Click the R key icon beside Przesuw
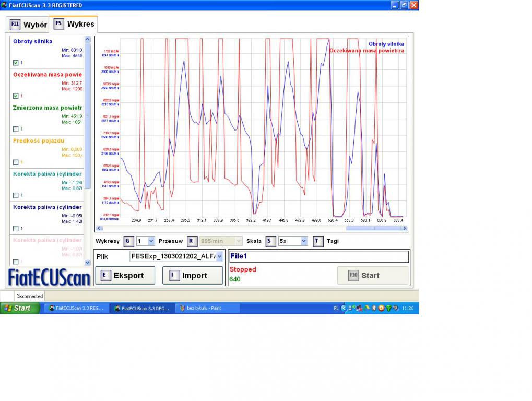 192,241
